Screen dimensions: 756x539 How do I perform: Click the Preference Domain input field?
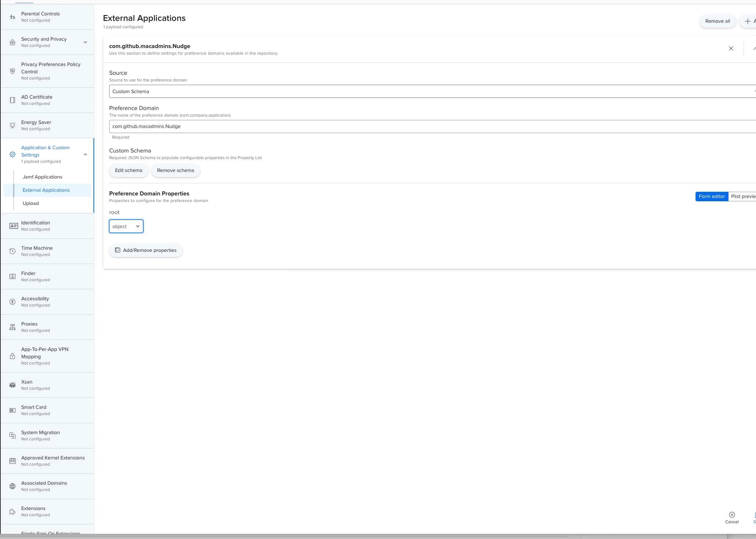pyautogui.click(x=432, y=126)
